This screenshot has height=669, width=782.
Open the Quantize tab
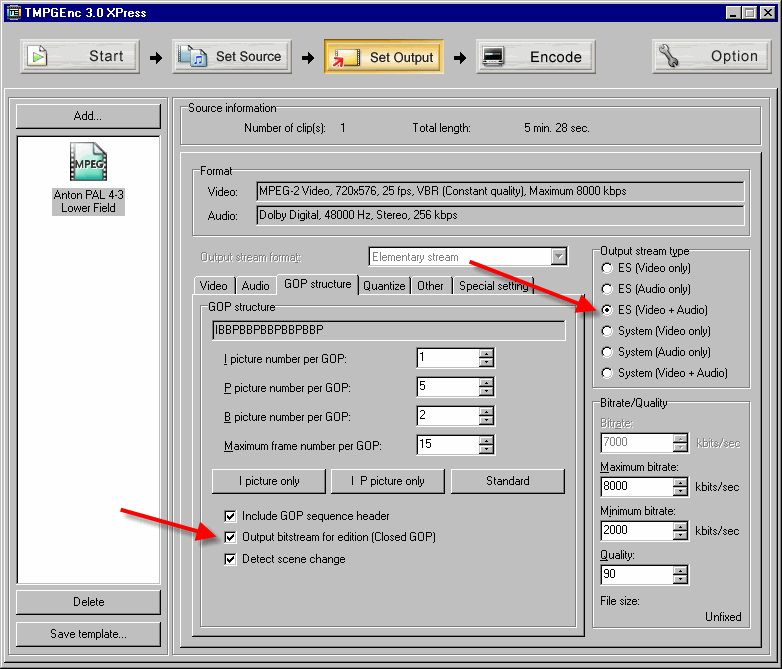(384, 286)
